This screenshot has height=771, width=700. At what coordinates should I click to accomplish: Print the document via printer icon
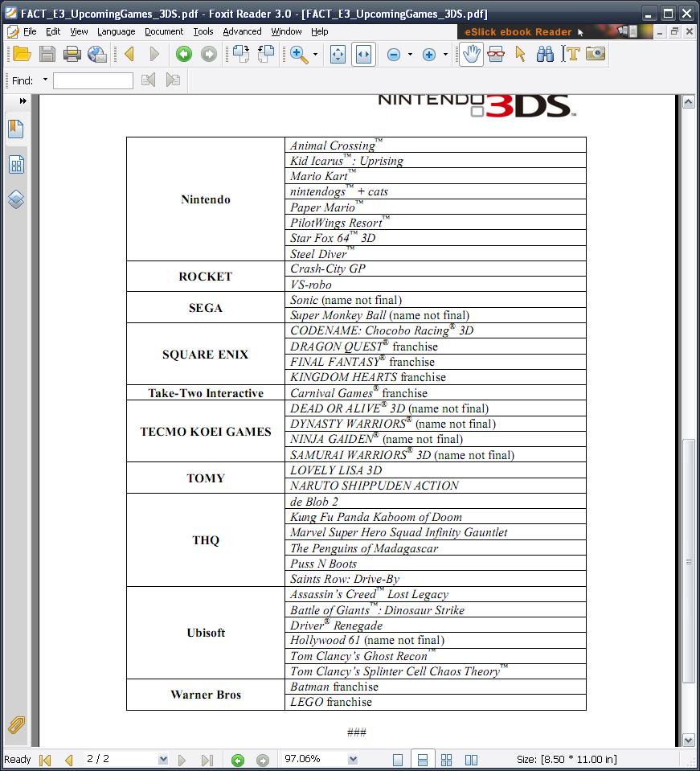(x=72, y=54)
